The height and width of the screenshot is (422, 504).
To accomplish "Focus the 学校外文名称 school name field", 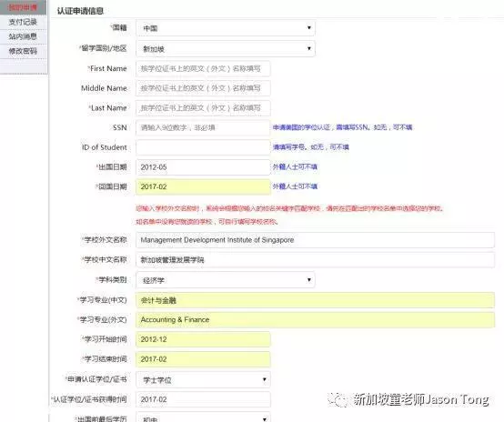I will coord(315,240).
